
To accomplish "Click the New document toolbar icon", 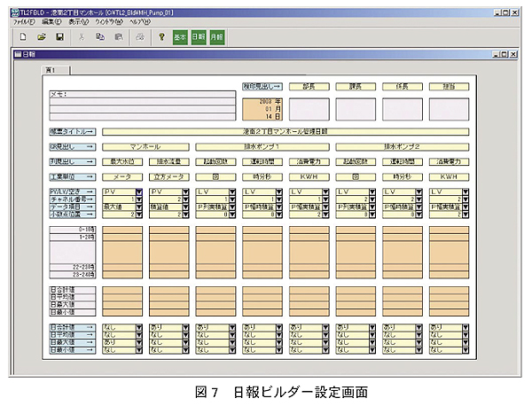I will click(24, 37).
